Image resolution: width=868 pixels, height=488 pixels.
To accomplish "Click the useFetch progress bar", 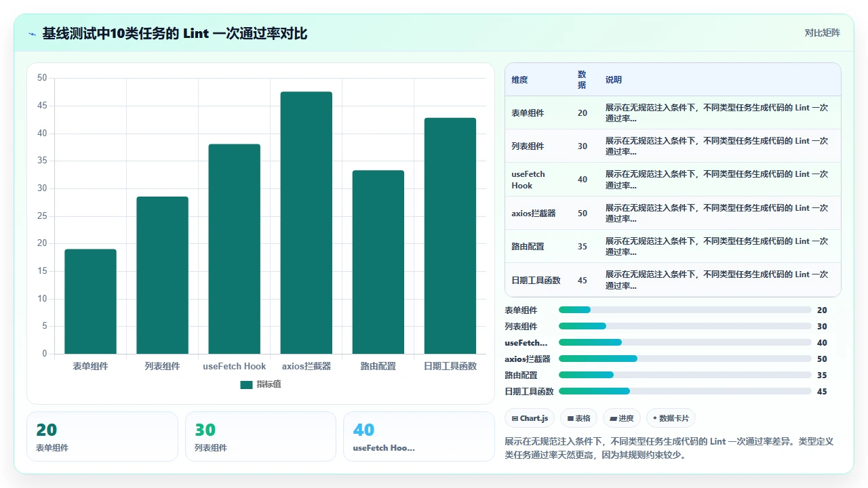I will 685,342.
